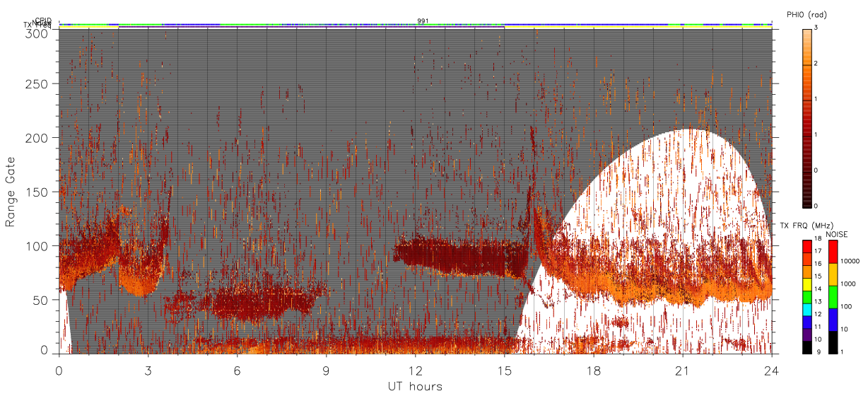Click the '12' tick on the UT hours axis

(416, 370)
